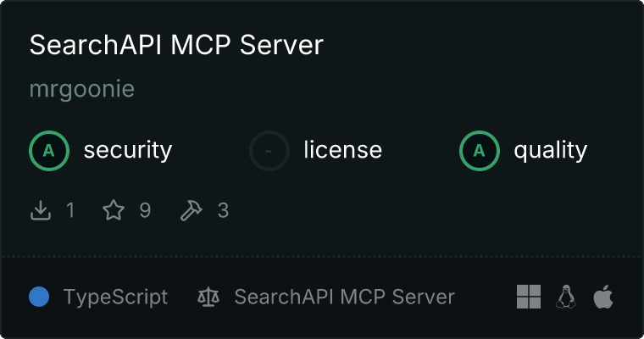Click the download count icon
The width and height of the screenshot is (644, 339).
(41, 210)
